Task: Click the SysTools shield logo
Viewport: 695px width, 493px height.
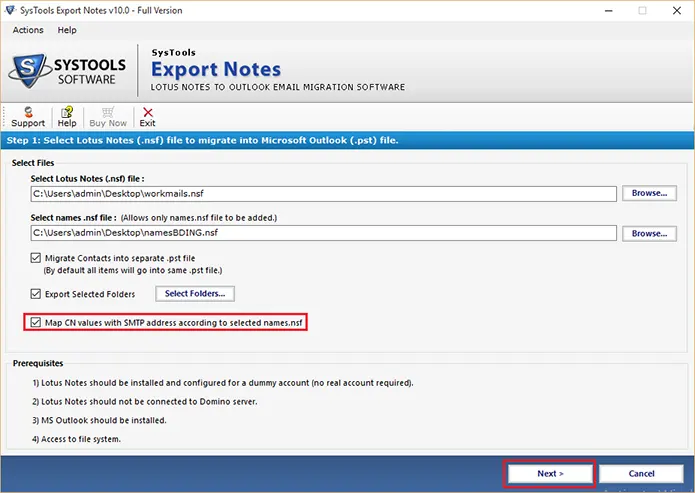Action: pos(28,71)
